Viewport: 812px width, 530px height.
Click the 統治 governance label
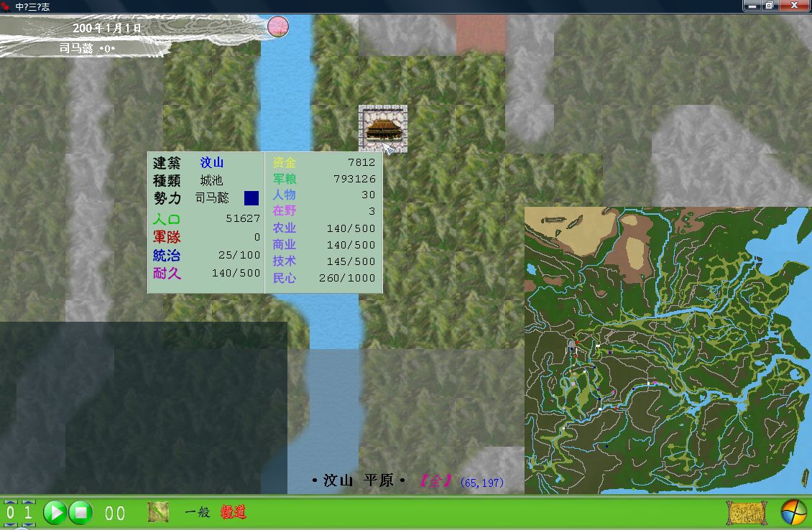click(x=166, y=255)
